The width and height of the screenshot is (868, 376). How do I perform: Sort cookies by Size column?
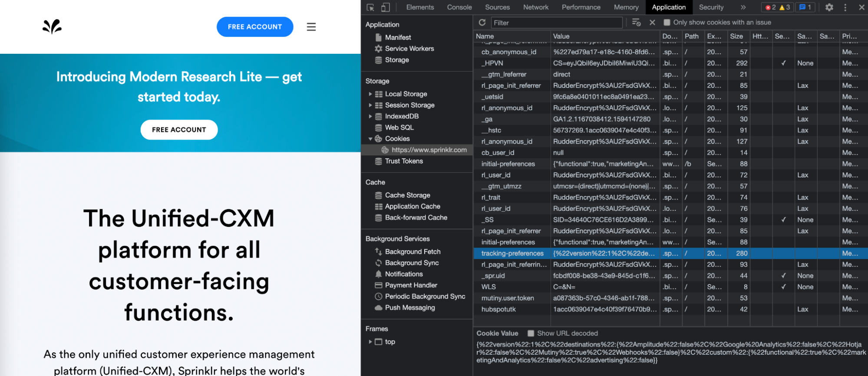coord(738,36)
